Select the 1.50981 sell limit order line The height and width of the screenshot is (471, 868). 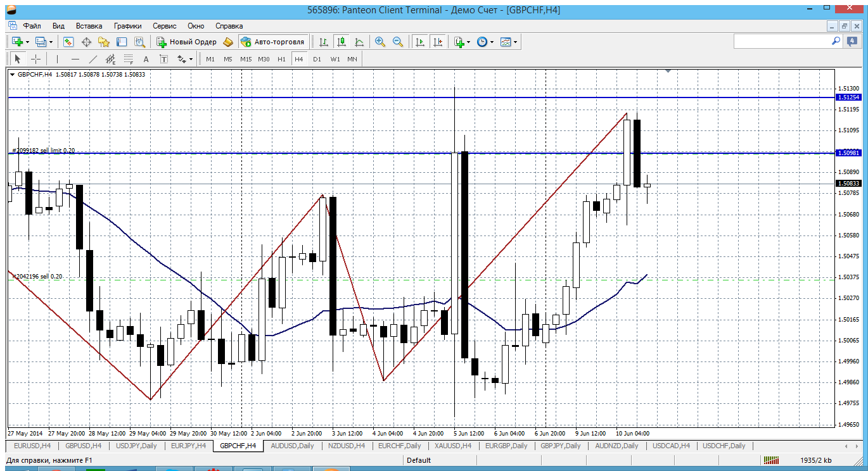click(x=421, y=153)
